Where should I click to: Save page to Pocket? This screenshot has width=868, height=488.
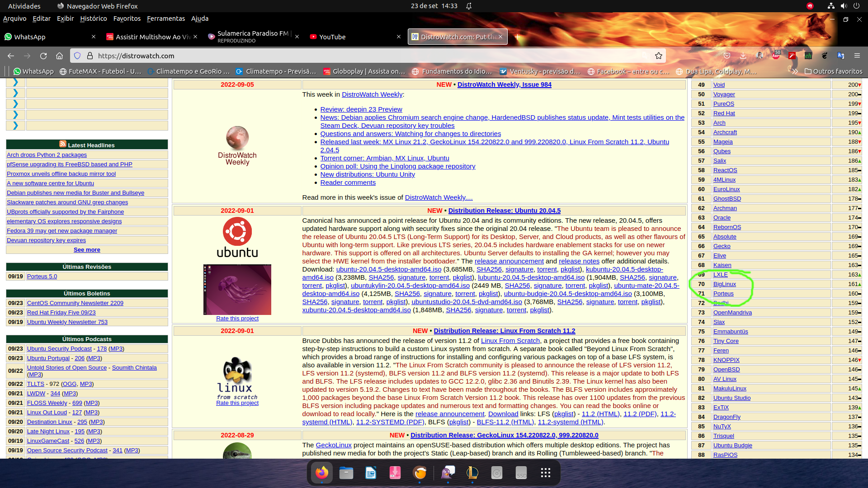tap(727, 56)
